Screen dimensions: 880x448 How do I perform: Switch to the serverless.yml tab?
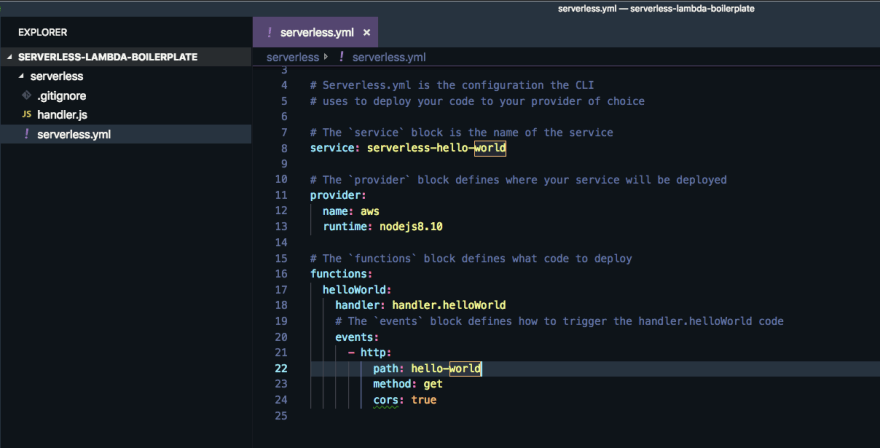[x=315, y=32]
